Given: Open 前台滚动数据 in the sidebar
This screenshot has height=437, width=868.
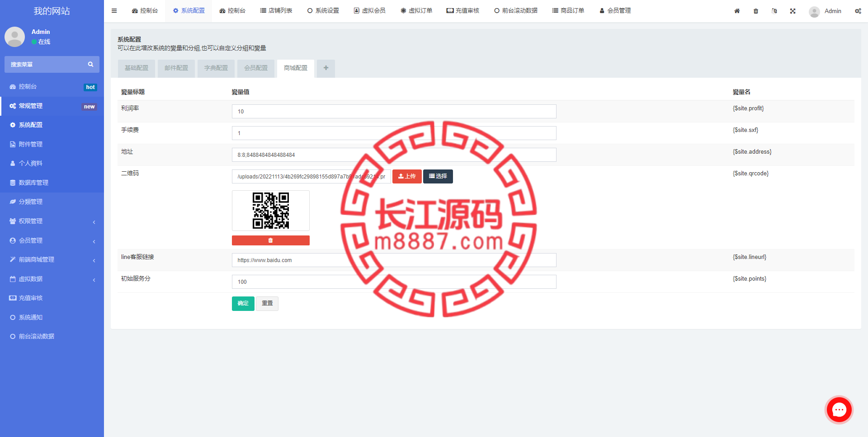Looking at the screenshot, I should [x=52, y=336].
